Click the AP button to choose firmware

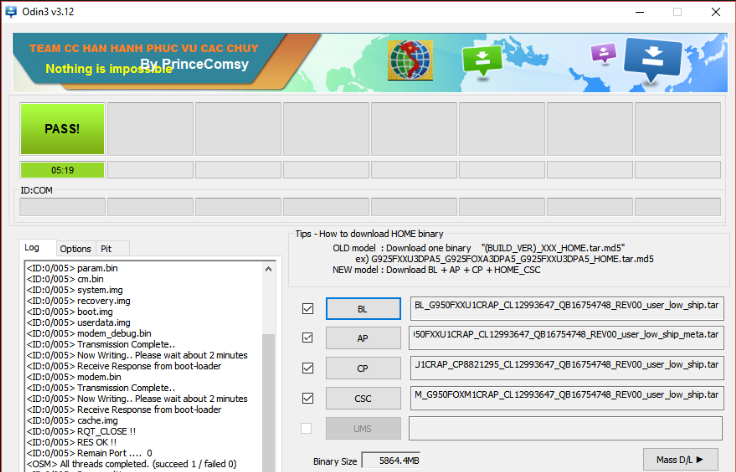pyautogui.click(x=363, y=338)
